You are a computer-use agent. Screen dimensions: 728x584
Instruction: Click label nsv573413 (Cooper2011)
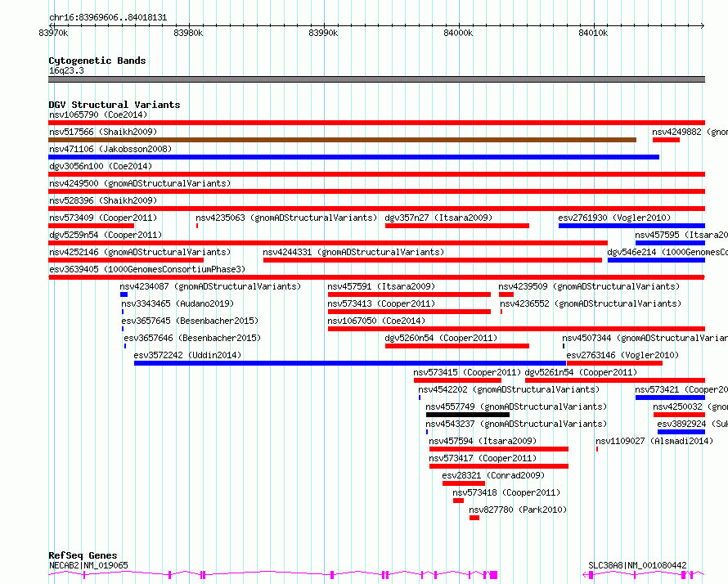381,303
